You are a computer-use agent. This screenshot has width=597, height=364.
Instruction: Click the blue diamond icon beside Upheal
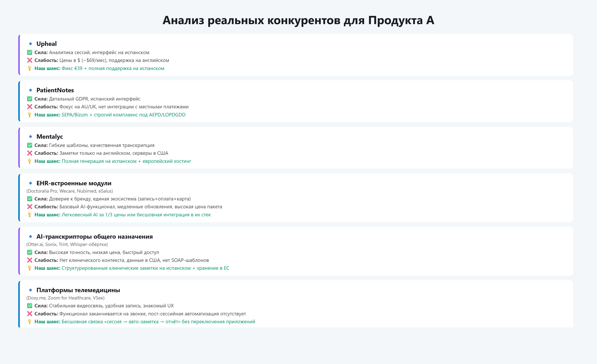(31, 44)
